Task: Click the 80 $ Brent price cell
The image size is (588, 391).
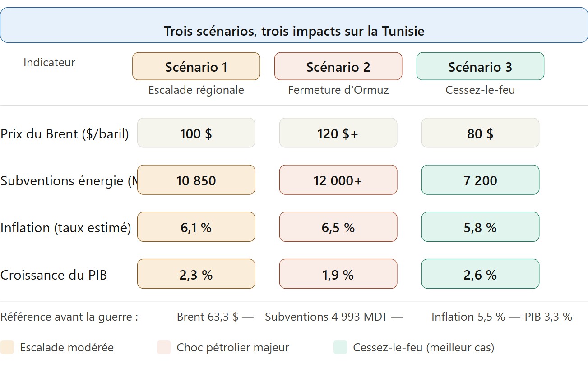Action: pos(480,133)
